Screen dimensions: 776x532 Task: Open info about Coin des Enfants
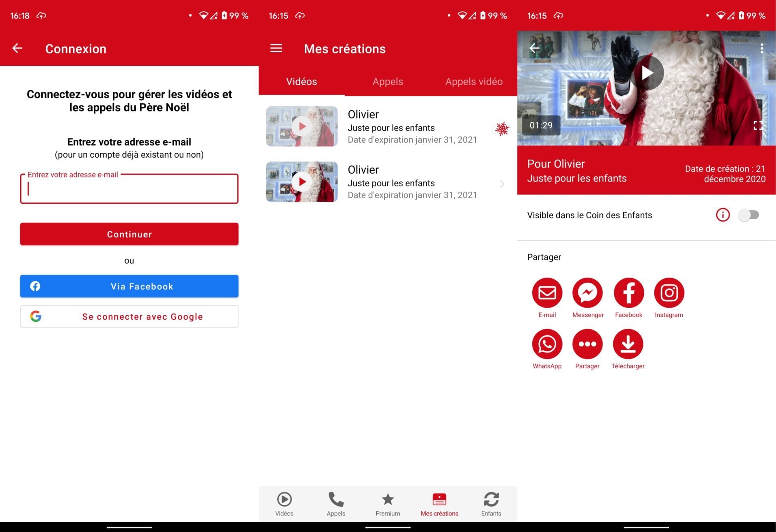(723, 215)
